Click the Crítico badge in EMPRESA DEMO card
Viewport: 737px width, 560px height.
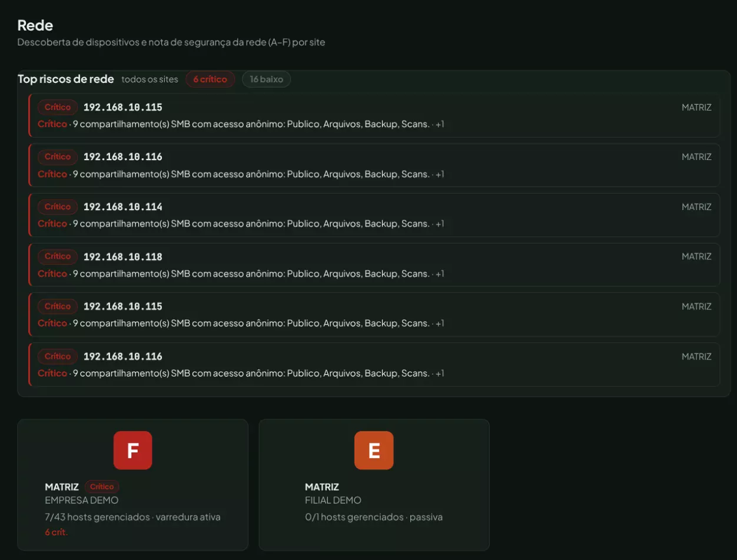click(102, 487)
